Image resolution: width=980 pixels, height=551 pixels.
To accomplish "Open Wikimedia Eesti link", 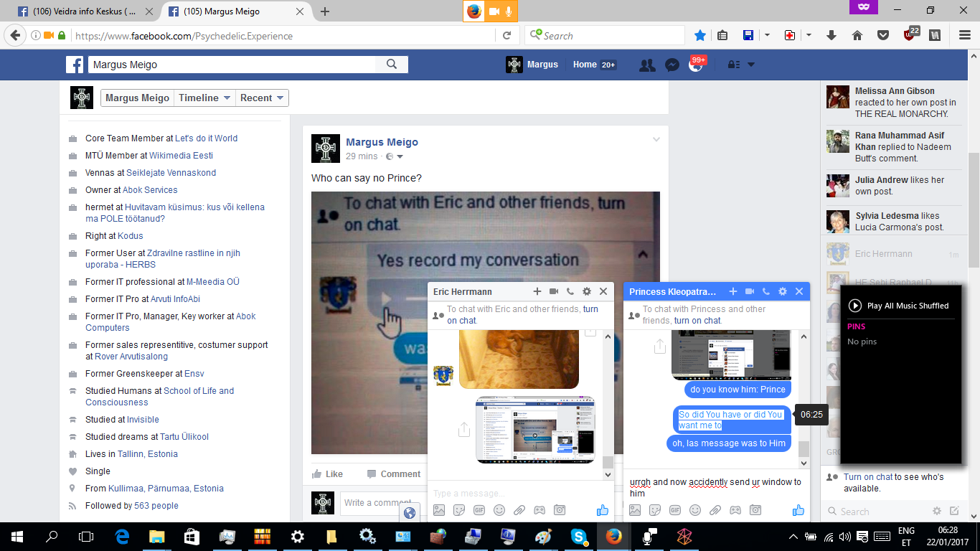I will 181,156.
